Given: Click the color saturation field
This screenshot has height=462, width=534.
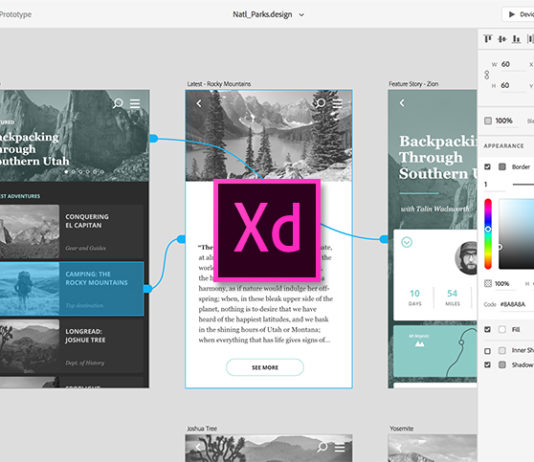Looking at the screenshot, I should [516, 234].
